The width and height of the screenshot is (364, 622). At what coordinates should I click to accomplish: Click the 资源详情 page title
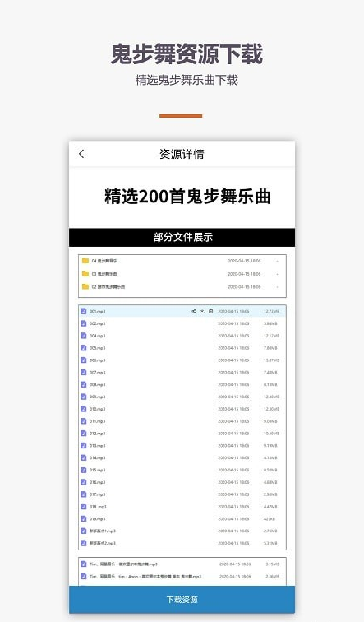point(182,154)
